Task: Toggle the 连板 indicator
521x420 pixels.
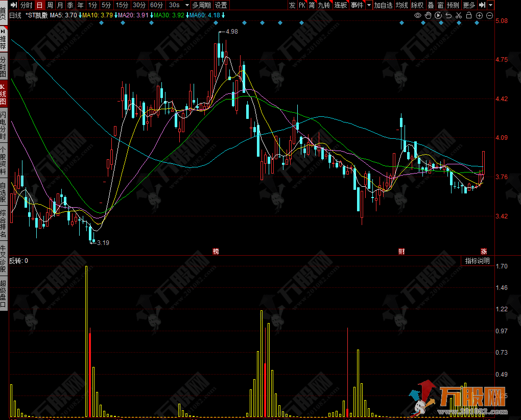Action: point(341,5)
